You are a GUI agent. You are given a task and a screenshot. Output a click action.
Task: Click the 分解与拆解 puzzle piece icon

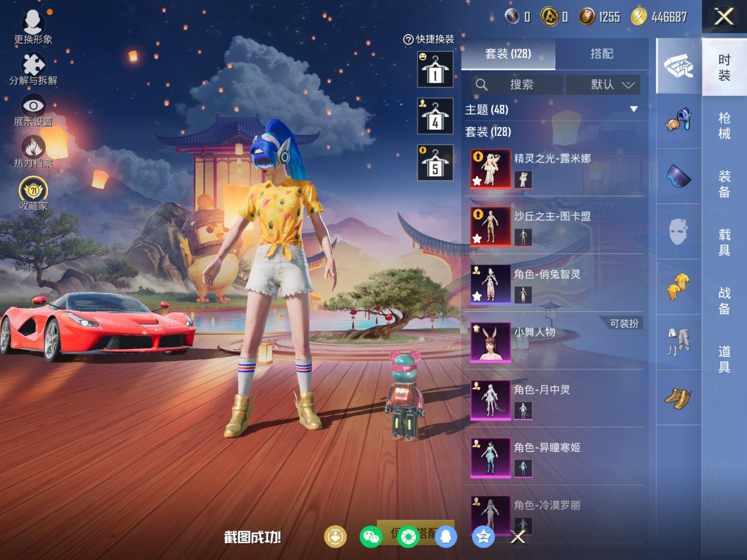pos(33,66)
